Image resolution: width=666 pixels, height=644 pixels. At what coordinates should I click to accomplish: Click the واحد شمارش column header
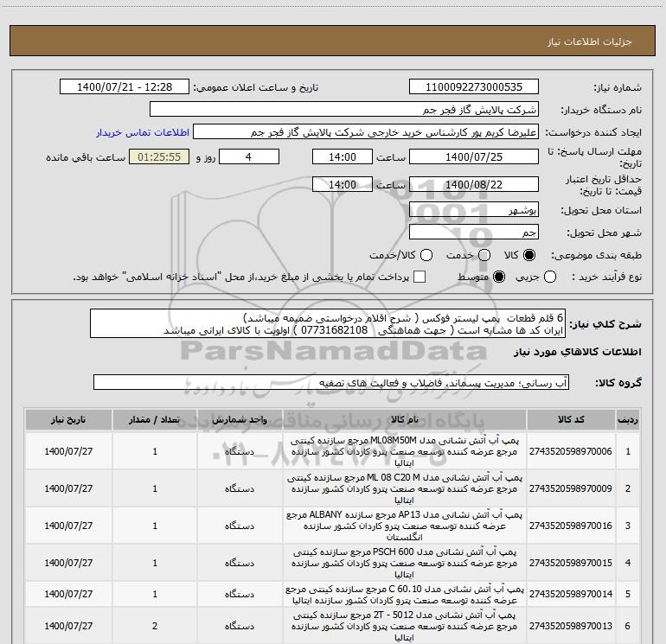(240, 420)
